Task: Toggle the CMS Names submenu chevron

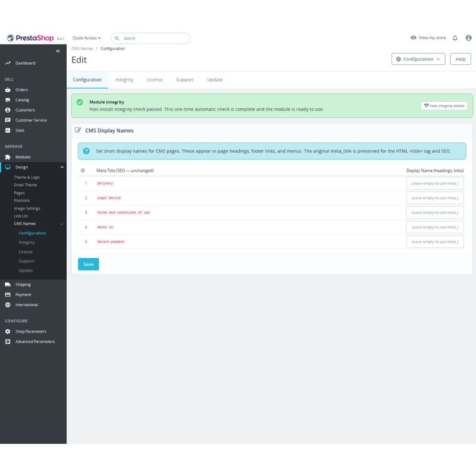Action: click(x=61, y=224)
